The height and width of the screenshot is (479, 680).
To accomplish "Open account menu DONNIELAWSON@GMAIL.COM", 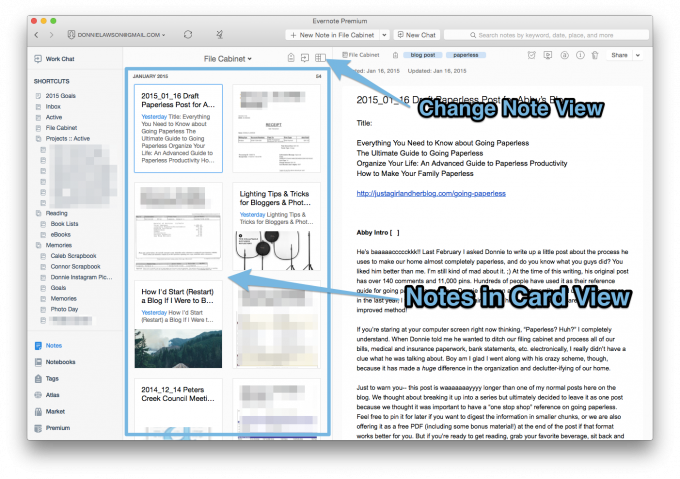I will [117, 35].
